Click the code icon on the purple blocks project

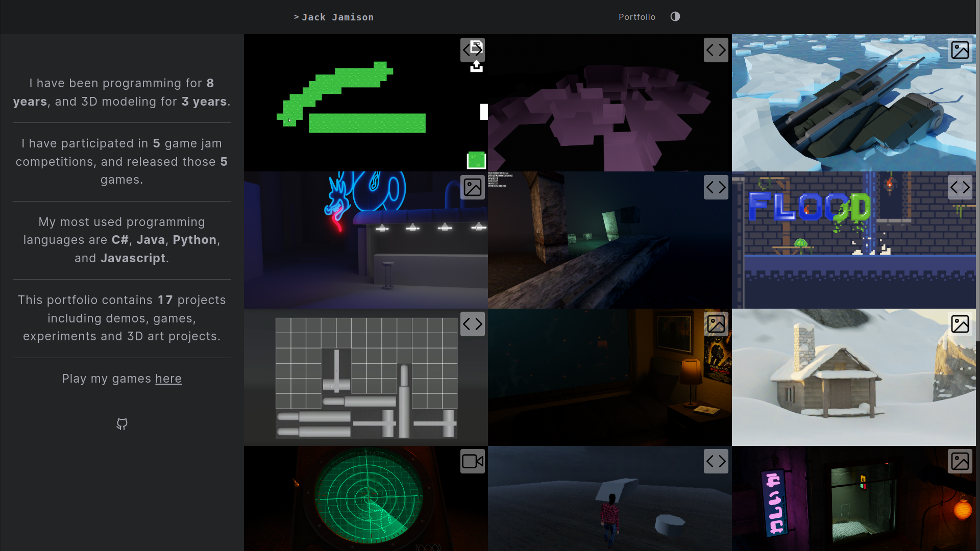(x=716, y=50)
